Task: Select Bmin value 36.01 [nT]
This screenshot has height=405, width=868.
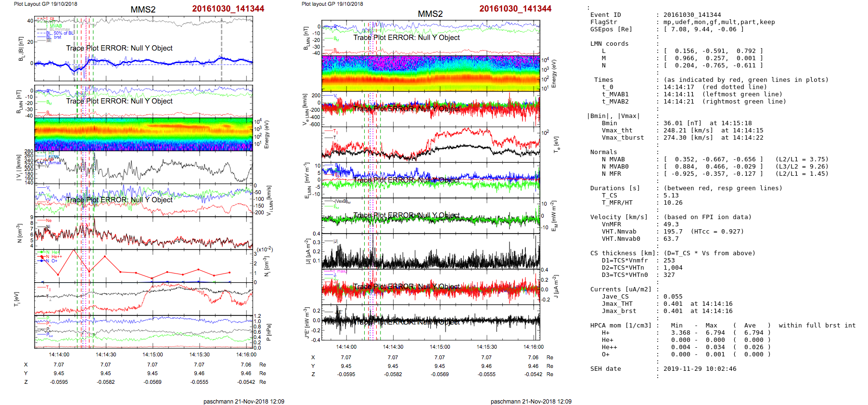Action: click(683, 123)
